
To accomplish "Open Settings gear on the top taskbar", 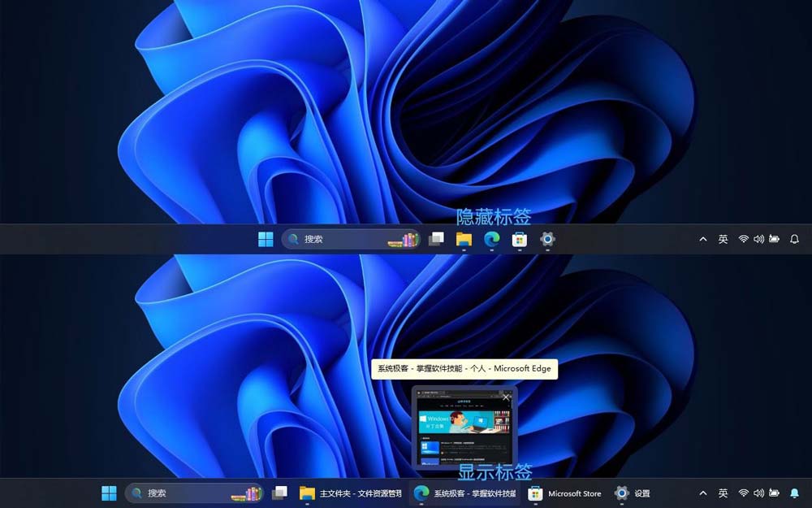I will pos(547,240).
